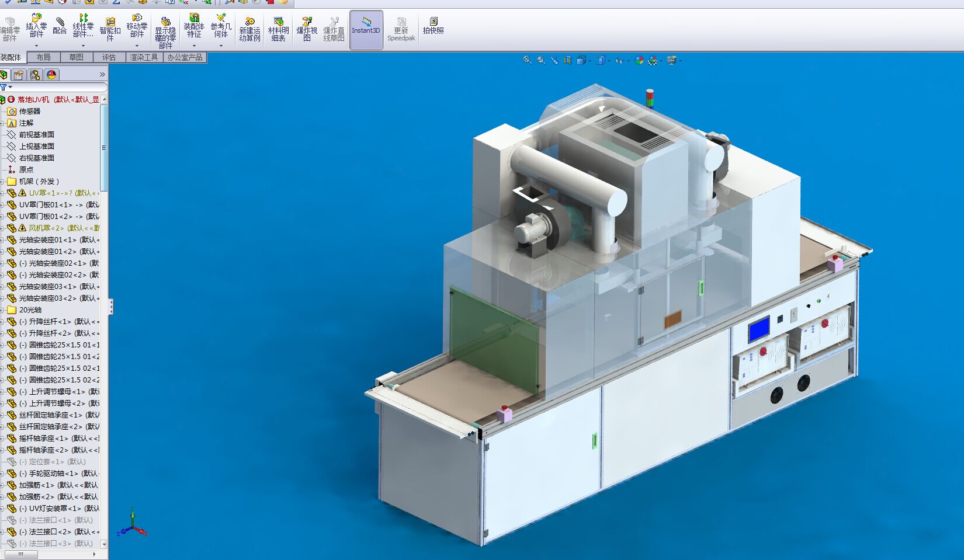The image size is (964, 560).
Task: Open the PropertyManager panel tab
Action: (19, 75)
